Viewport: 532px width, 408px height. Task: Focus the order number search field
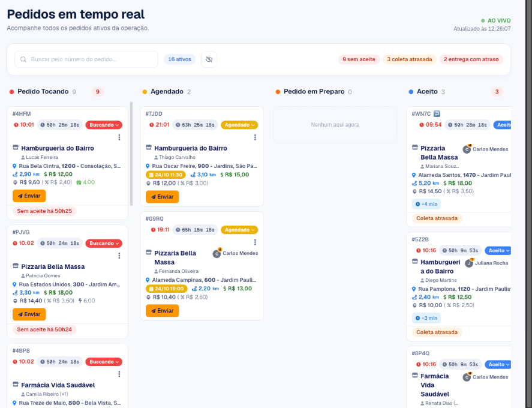click(86, 59)
